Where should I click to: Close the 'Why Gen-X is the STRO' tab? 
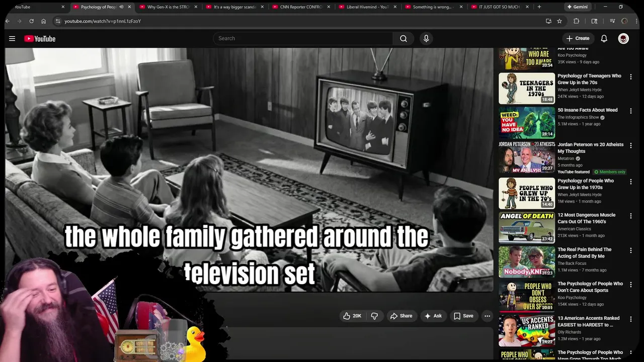(x=196, y=7)
